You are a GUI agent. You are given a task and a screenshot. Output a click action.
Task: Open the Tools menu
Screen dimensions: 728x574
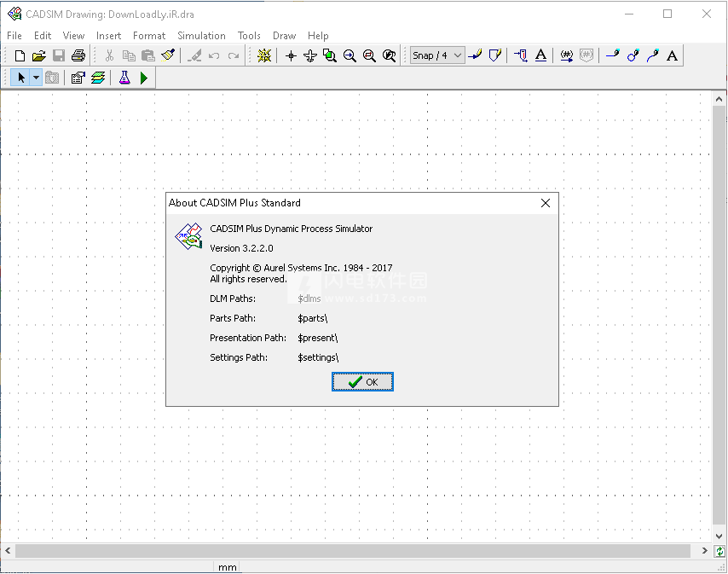249,36
